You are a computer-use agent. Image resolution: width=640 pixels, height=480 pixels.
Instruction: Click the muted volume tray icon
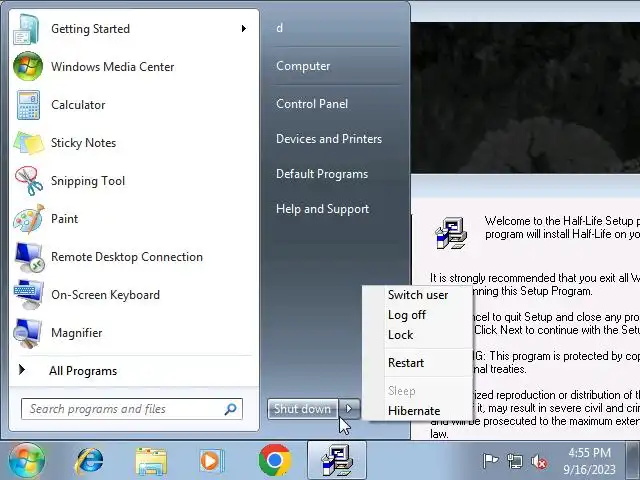(539, 462)
